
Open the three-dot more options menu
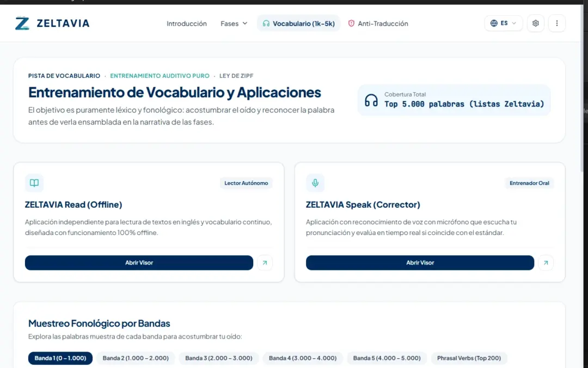(x=557, y=23)
